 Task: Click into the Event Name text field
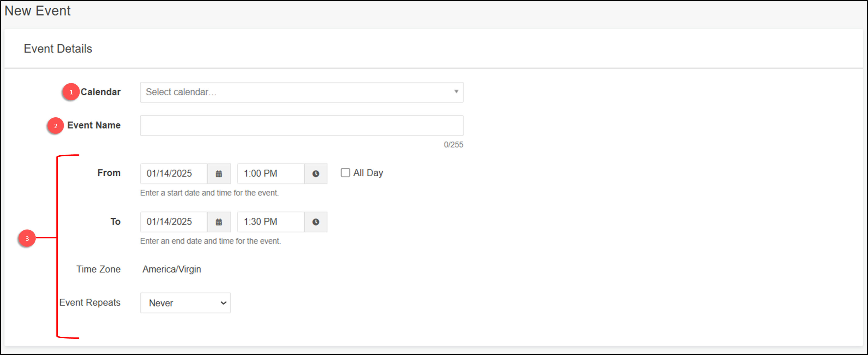[301, 125]
